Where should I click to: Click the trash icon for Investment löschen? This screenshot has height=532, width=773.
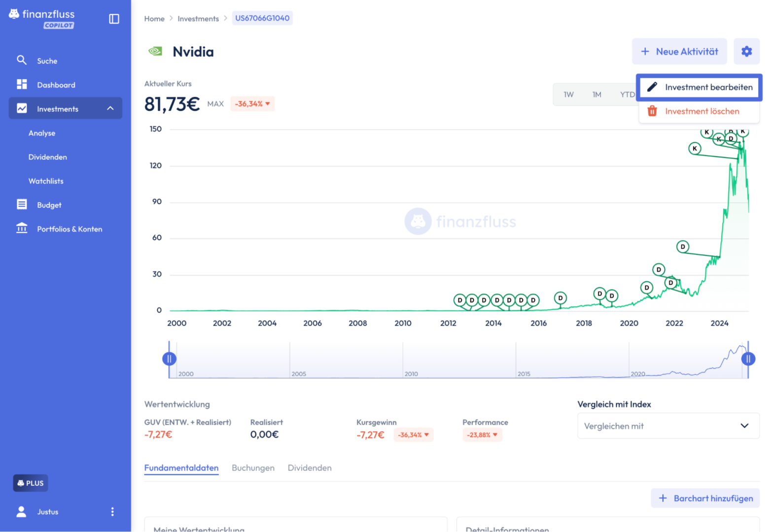tap(652, 111)
